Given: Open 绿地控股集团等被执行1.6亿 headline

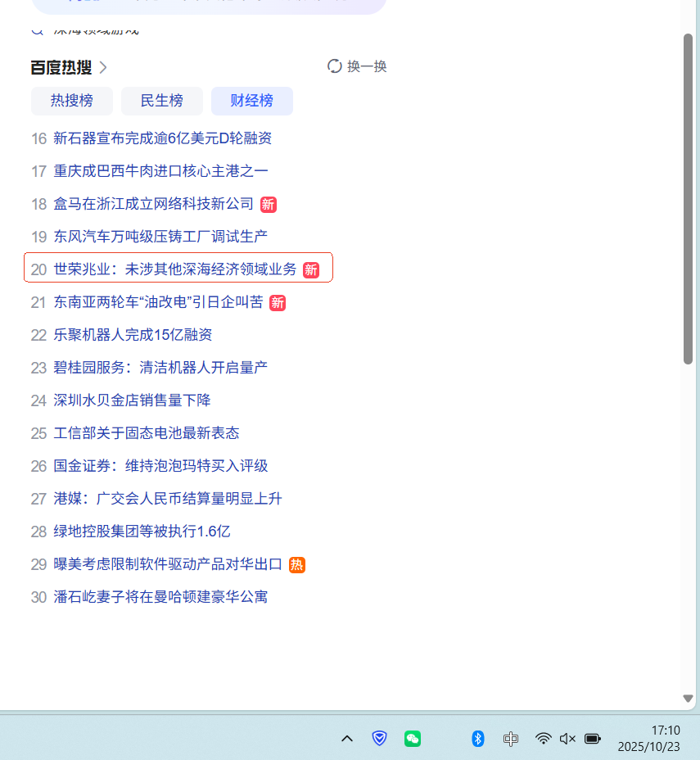Looking at the screenshot, I should pyautogui.click(x=142, y=532).
